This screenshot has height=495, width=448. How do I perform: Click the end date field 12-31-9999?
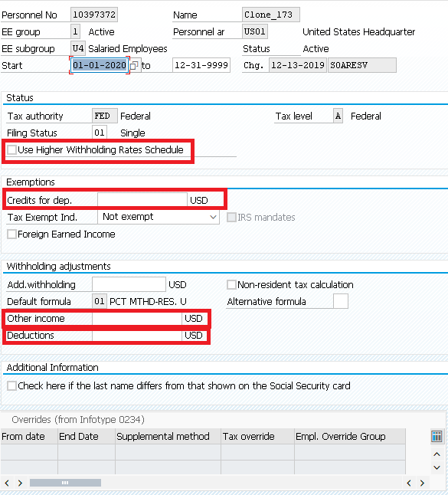coord(201,65)
